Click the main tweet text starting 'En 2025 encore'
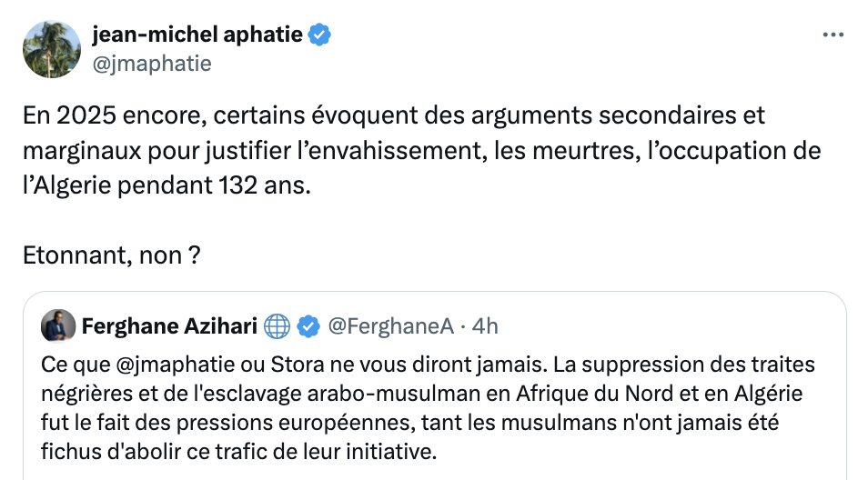Image resolution: width=868 pixels, height=480 pixels. pyautogui.click(x=394, y=115)
